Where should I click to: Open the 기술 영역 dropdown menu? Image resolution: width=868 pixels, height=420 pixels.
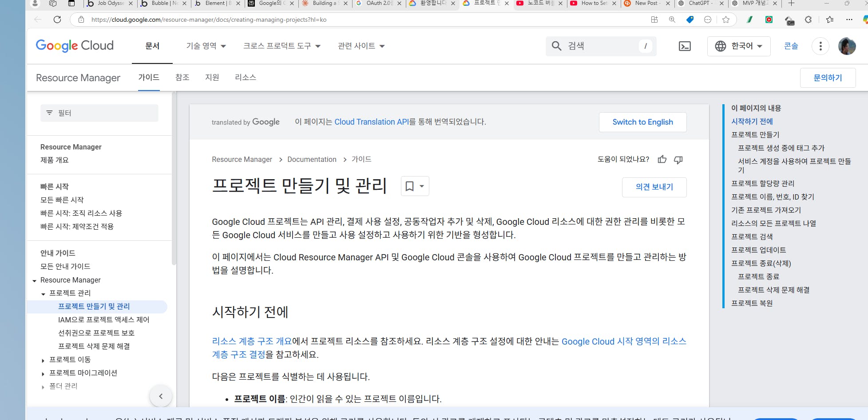(206, 46)
